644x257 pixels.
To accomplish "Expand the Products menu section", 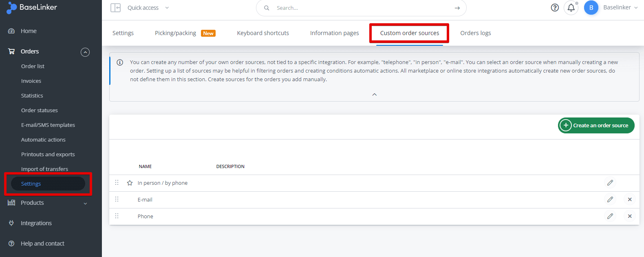I will tap(85, 203).
